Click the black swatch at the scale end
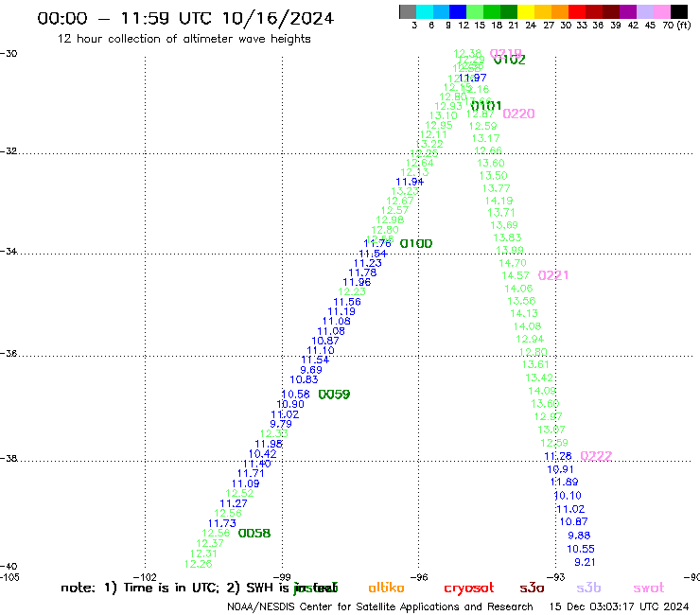This screenshot has width=700, height=615. [x=678, y=11]
